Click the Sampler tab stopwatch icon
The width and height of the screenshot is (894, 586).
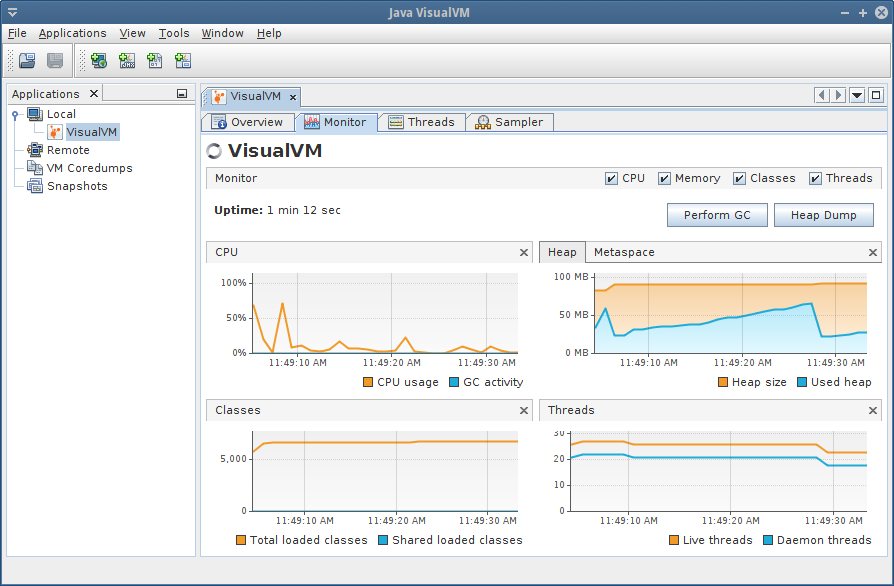(x=483, y=122)
